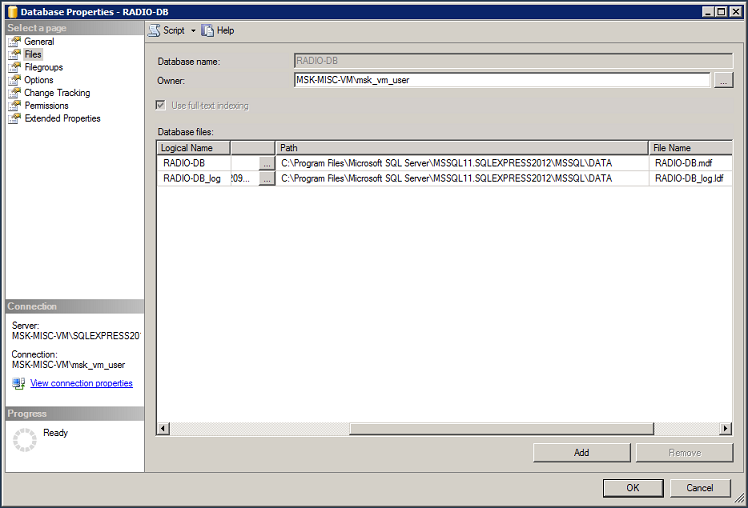
Task: Click the connection MSK-MISC-VM\msk_vm_user text
Action: [68, 365]
